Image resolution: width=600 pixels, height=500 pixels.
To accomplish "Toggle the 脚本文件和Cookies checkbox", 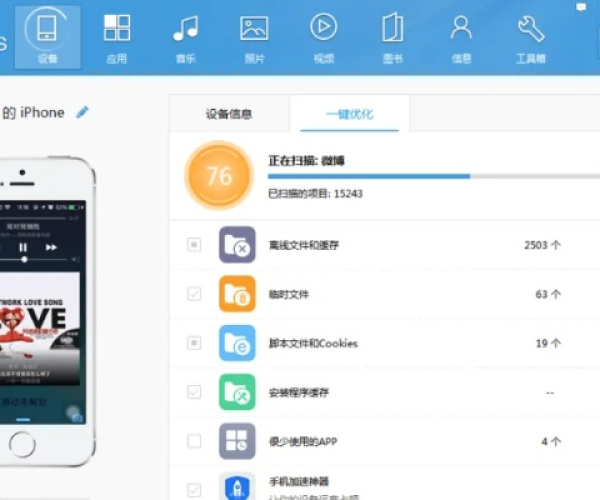I will click(194, 343).
